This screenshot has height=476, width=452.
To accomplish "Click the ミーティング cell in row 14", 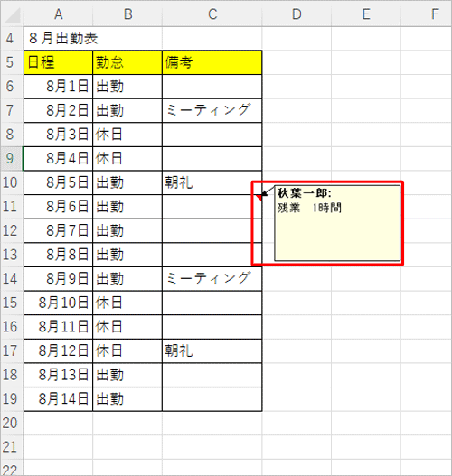I will click(x=212, y=279).
